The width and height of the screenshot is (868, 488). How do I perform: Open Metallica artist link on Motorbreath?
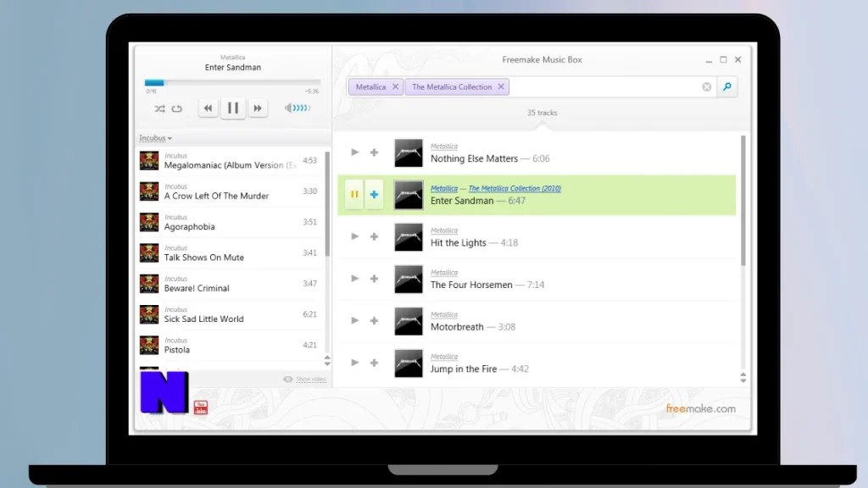(x=444, y=314)
